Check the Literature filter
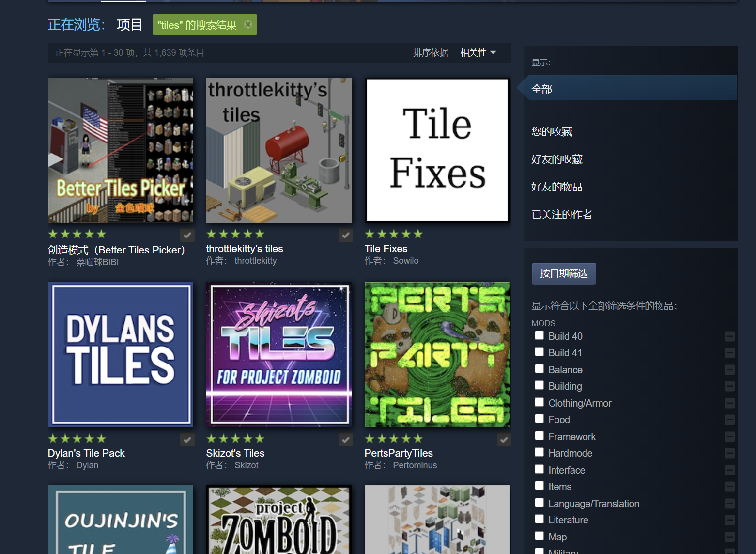This screenshot has height=554, width=756. pyautogui.click(x=539, y=519)
